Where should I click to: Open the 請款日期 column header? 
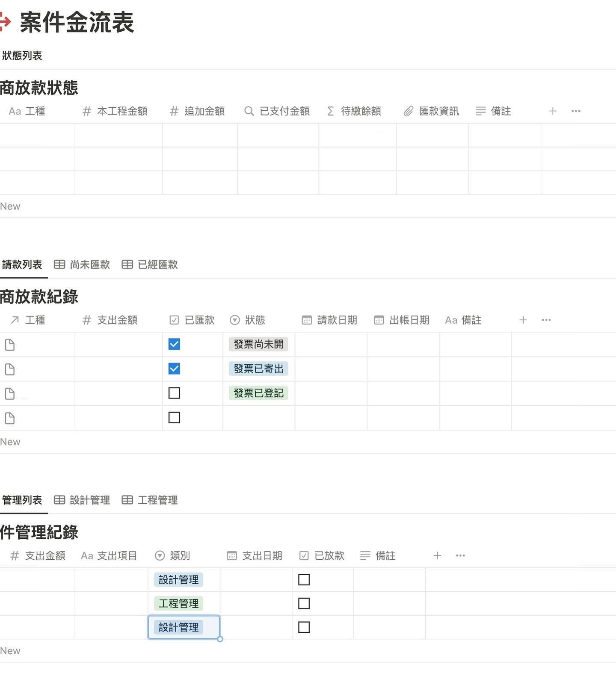pos(329,320)
